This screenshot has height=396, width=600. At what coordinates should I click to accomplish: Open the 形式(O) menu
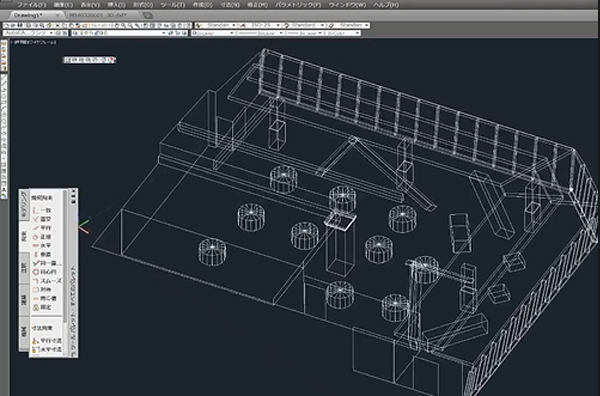click(x=143, y=5)
